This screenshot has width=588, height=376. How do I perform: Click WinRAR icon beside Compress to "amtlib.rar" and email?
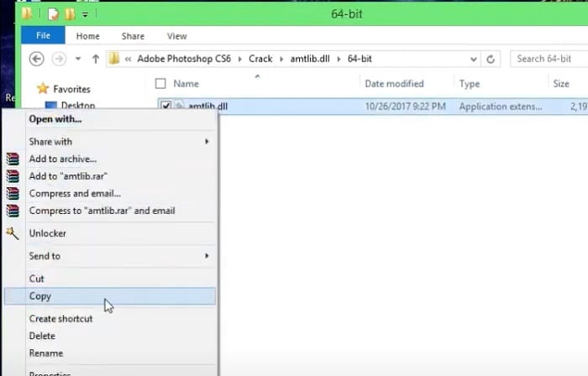coord(13,211)
